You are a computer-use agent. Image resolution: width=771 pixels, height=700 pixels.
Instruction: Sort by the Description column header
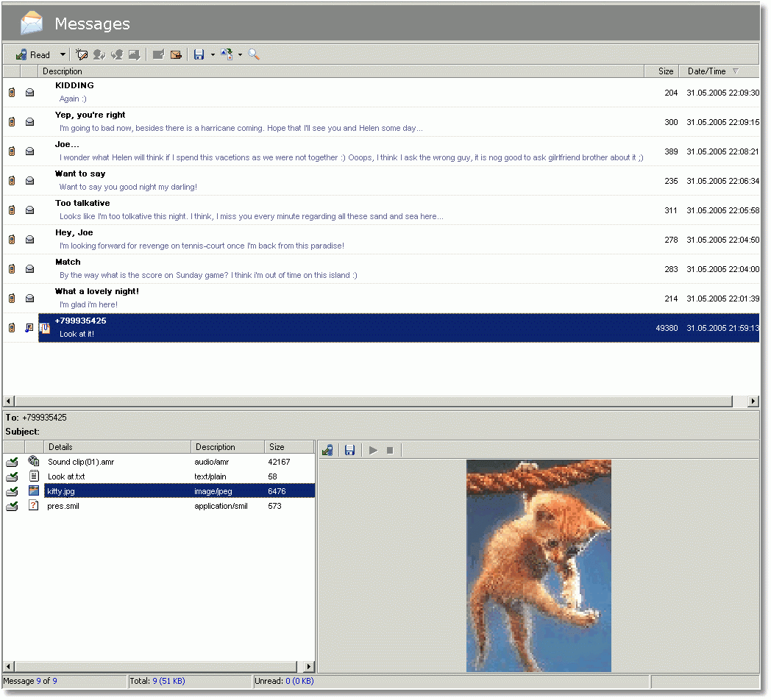tap(341, 71)
